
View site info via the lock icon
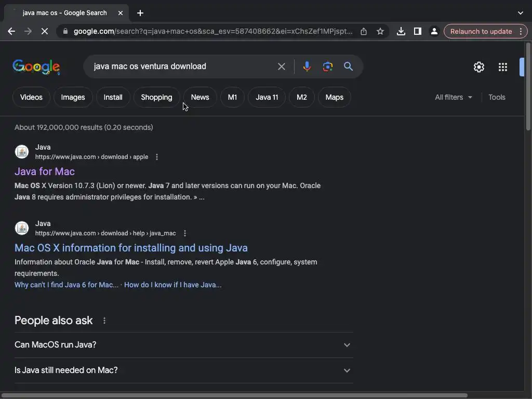pyautogui.click(x=65, y=32)
